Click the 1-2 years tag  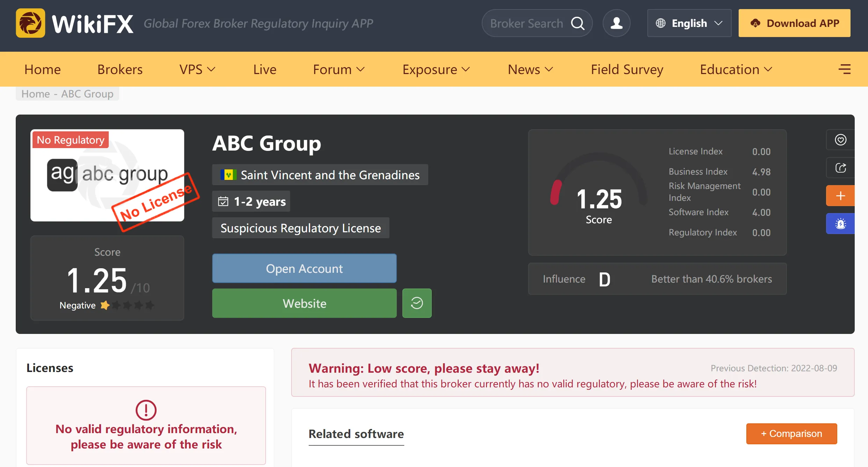click(x=251, y=201)
